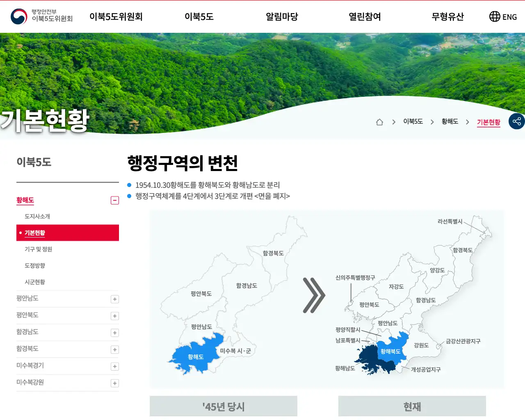Image resolution: width=525 pixels, height=420 pixels.
Task: Click the blue 황해도 region on 1945 map
Action: tap(196, 354)
